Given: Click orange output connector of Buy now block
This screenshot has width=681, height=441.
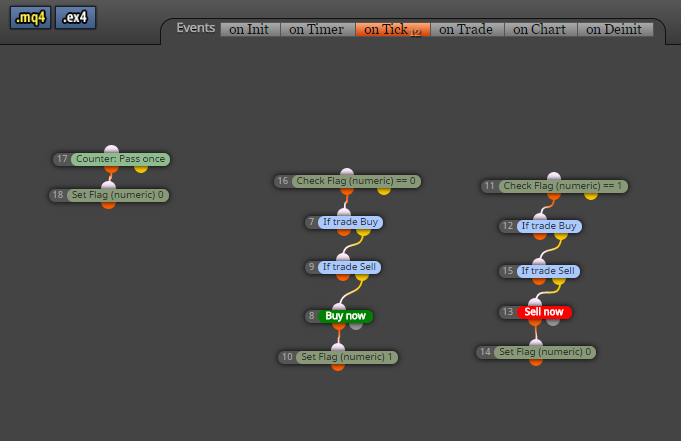Looking at the screenshot, I should coord(339,326).
